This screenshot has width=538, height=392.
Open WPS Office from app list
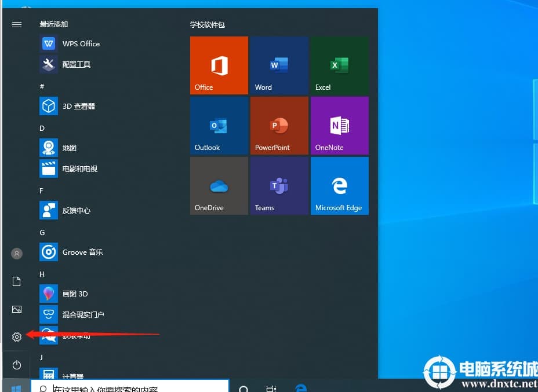coord(81,43)
